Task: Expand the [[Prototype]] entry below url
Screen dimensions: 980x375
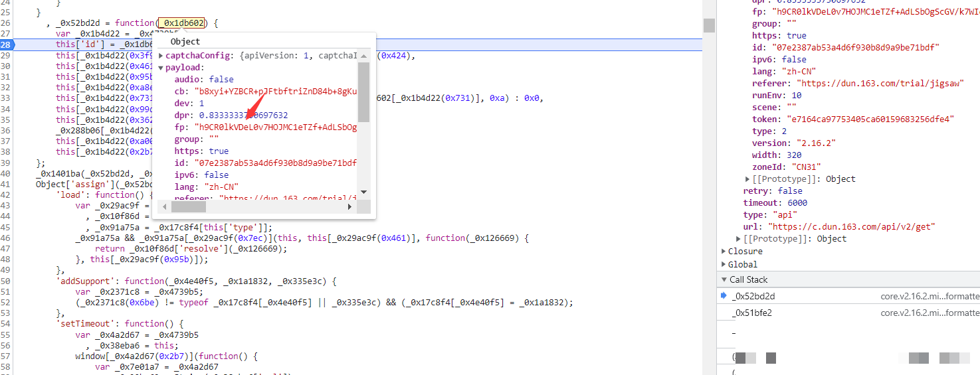Action: [x=739, y=239]
